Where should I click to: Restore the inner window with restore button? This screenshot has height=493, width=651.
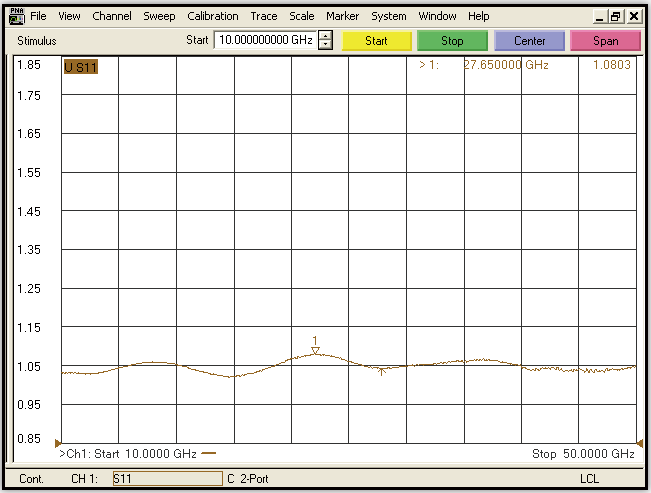(x=615, y=16)
